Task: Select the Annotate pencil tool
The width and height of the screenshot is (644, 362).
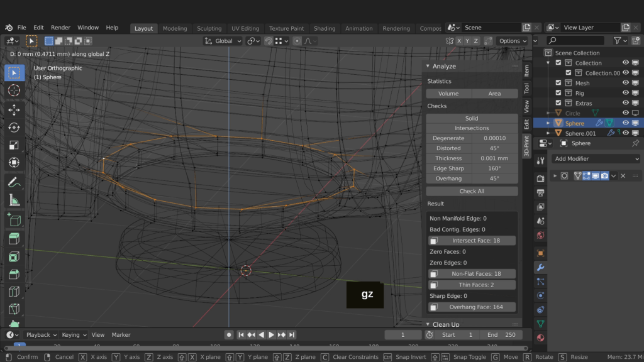Action: (14, 182)
